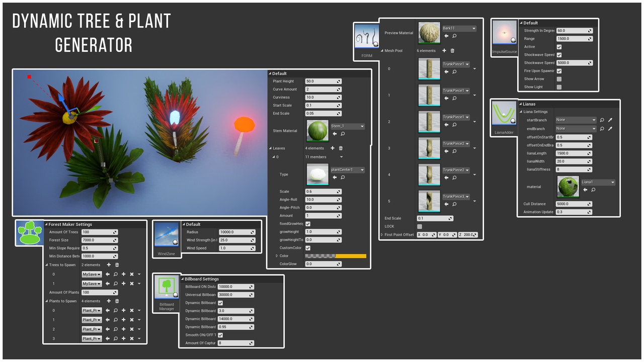Click trash icon beside Mesh Pool elements
This screenshot has height=362, width=644.
point(452,51)
